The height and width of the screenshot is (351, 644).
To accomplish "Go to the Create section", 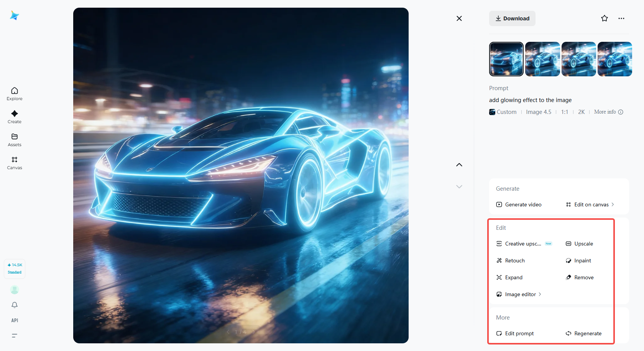I will point(15,117).
